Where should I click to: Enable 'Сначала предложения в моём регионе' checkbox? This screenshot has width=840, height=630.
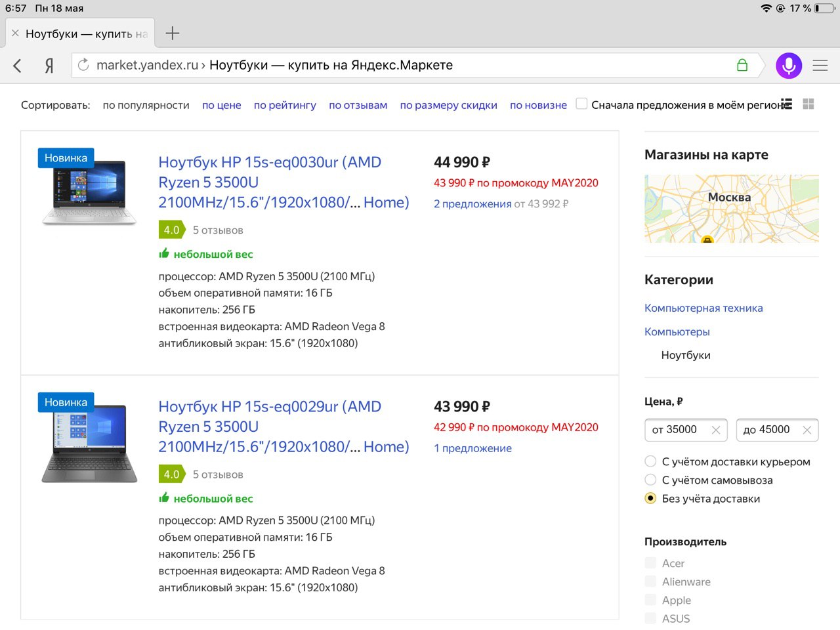coord(581,104)
